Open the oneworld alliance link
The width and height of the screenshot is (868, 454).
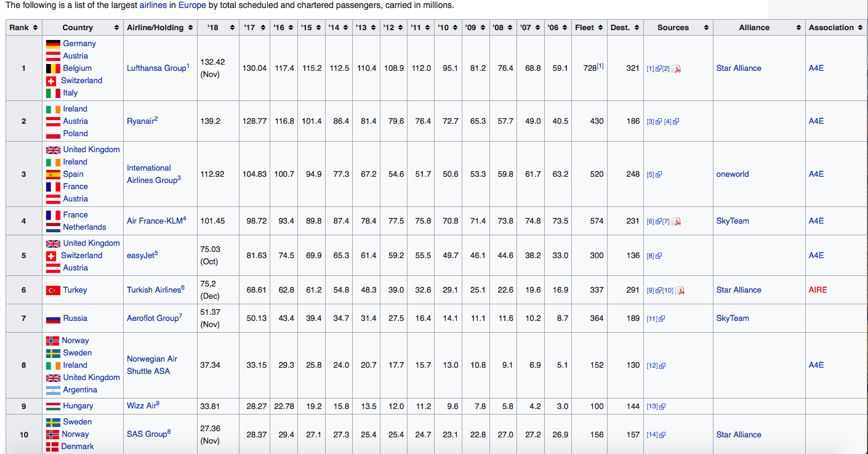pyautogui.click(x=733, y=174)
